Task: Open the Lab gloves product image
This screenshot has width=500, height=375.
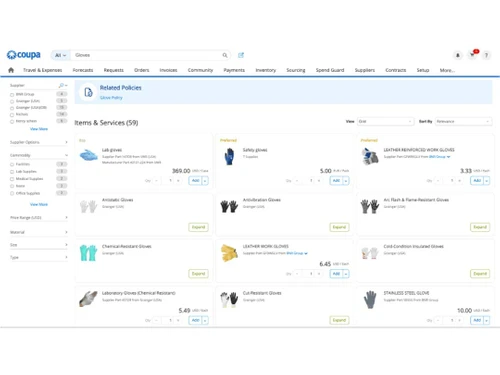Action: (x=89, y=155)
